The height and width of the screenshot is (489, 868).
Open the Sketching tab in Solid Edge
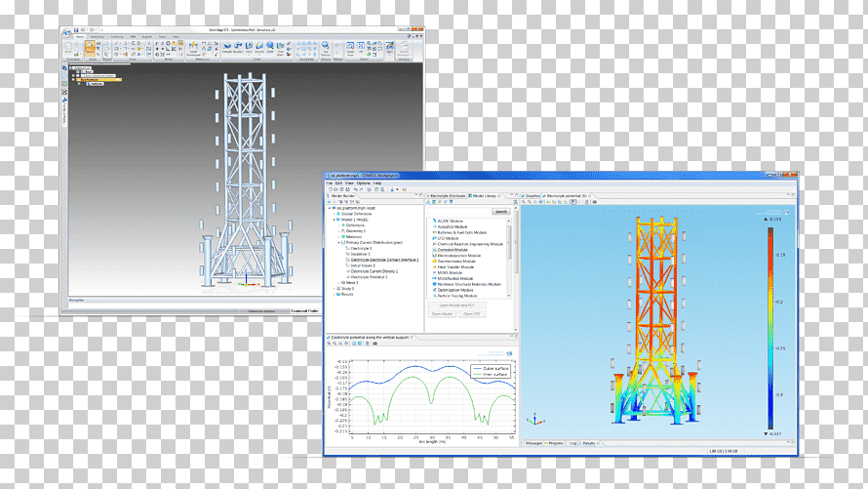(x=97, y=36)
